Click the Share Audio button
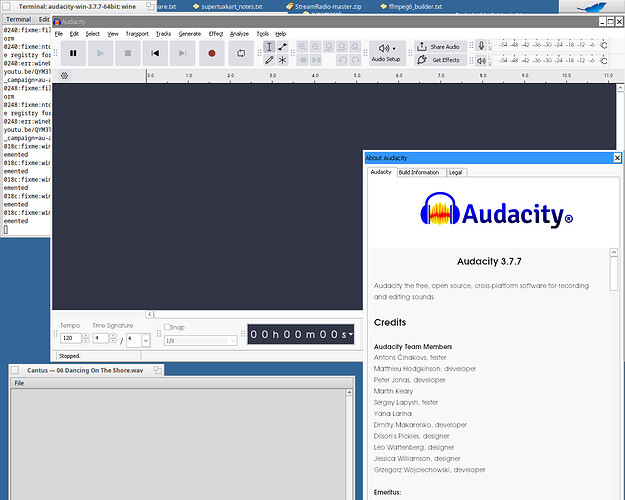The width and height of the screenshot is (625, 500). tap(440, 47)
